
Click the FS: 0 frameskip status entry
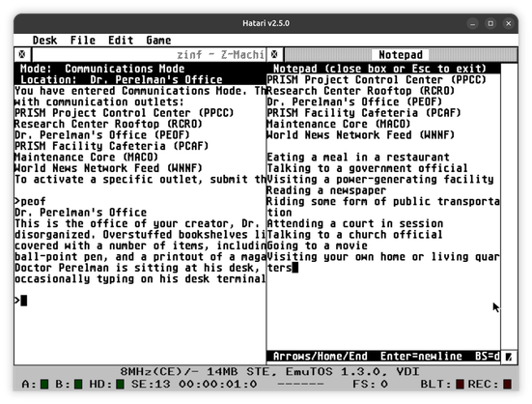(x=370, y=385)
